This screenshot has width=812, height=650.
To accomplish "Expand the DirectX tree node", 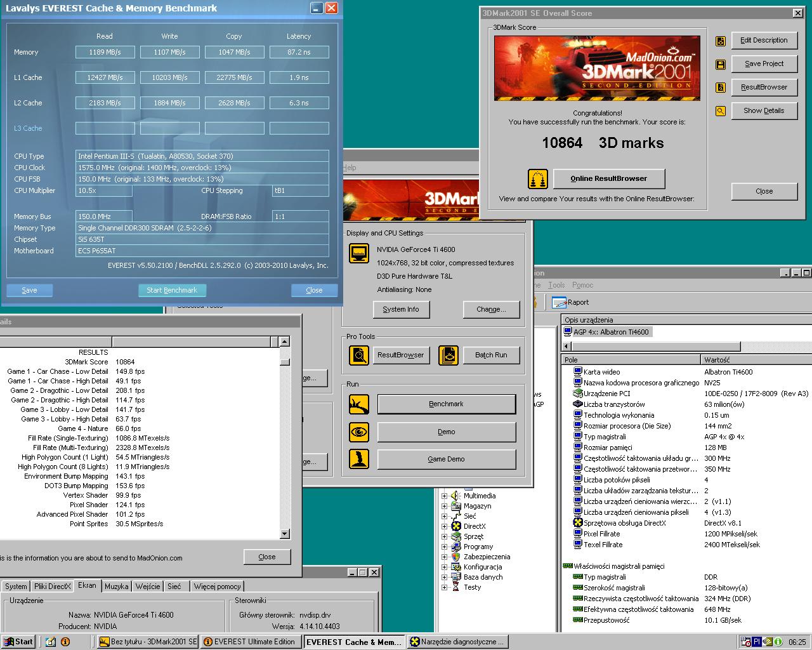I will [445, 526].
